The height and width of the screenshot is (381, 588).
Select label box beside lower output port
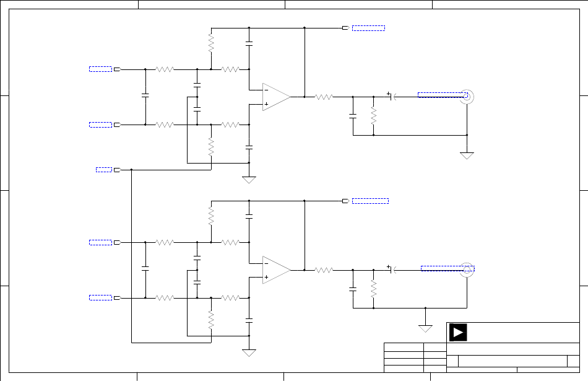[370, 201]
